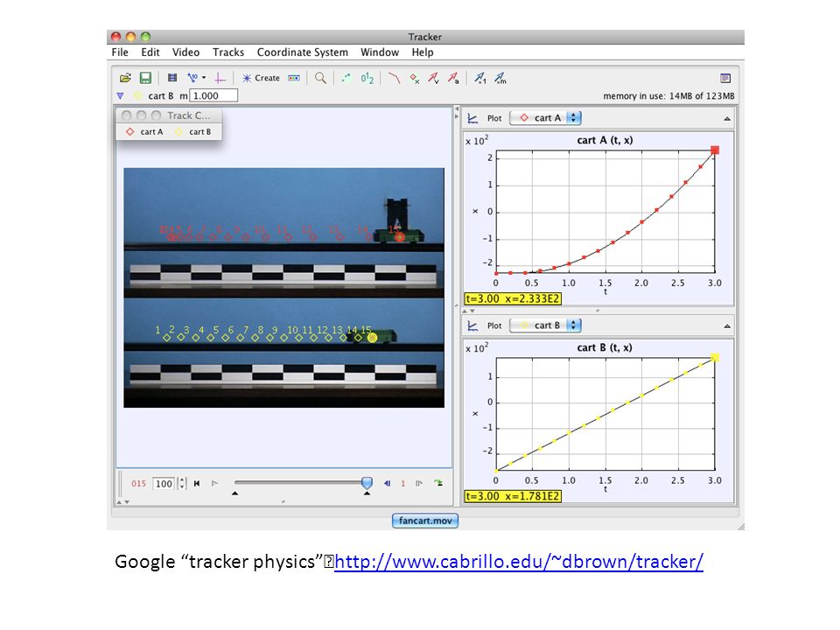Screen dimensions: 840x630
Task: Open calibration tools dropdown arrow
Action: coord(204,78)
